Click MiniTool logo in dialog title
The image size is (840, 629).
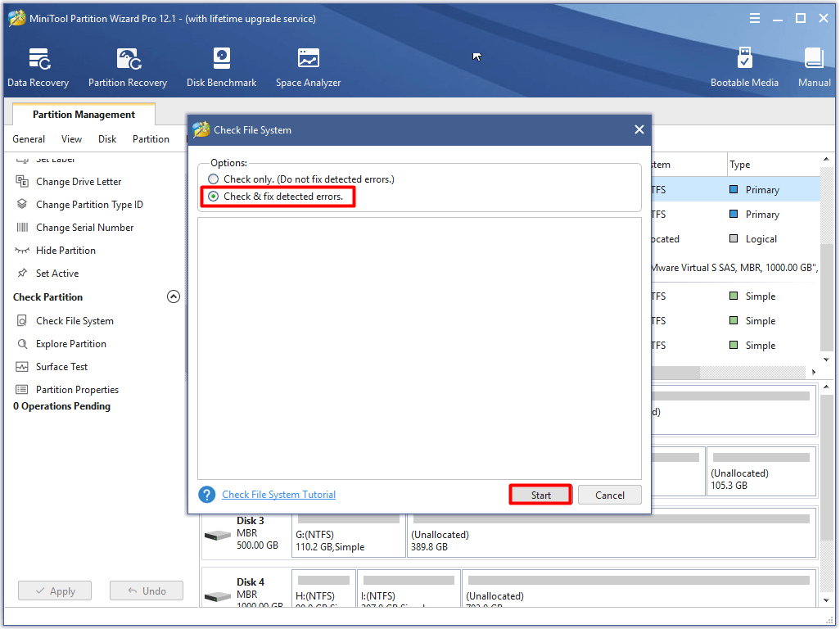tap(201, 129)
